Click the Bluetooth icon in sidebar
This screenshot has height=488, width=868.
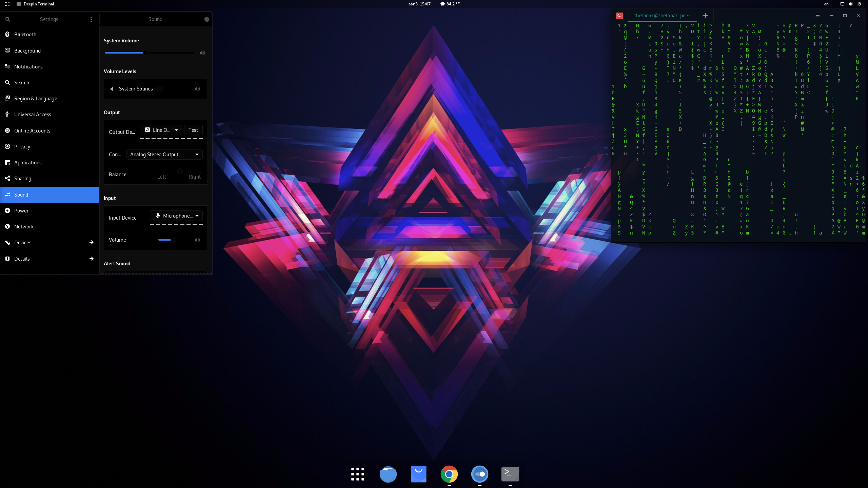(7, 35)
